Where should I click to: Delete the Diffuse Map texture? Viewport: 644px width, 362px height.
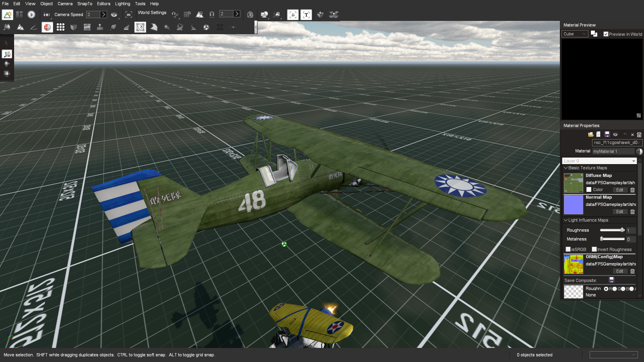tap(632, 190)
